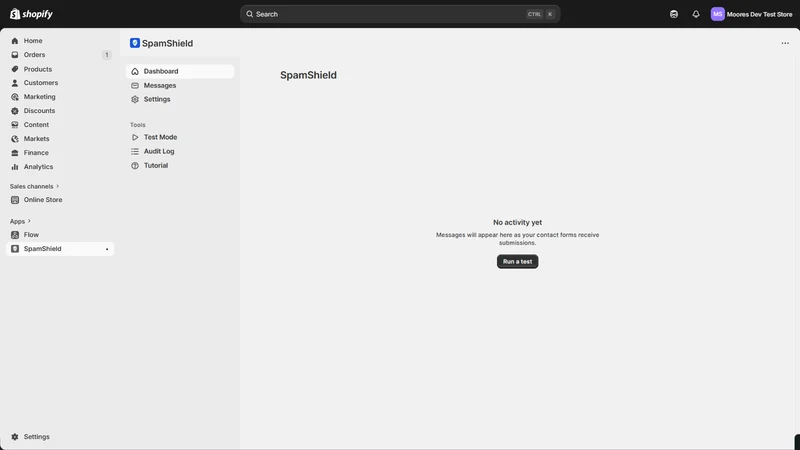Focus the Search field in the top bar
Image resolution: width=800 pixels, height=450 pixels.
pos(400,14)
